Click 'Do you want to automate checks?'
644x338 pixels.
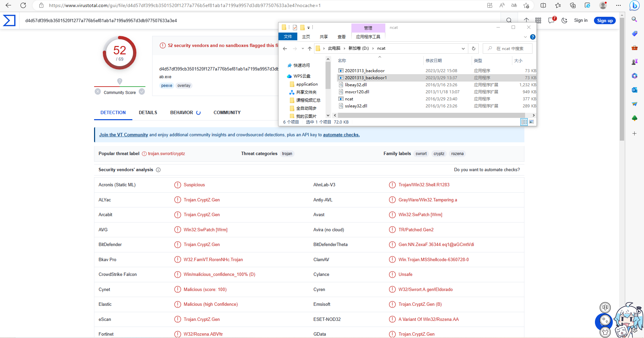coord(487,170)
